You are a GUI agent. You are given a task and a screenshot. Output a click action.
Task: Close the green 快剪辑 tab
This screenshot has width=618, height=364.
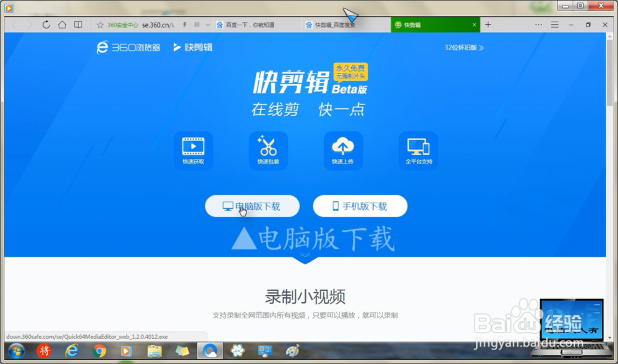tap(474, 25)
